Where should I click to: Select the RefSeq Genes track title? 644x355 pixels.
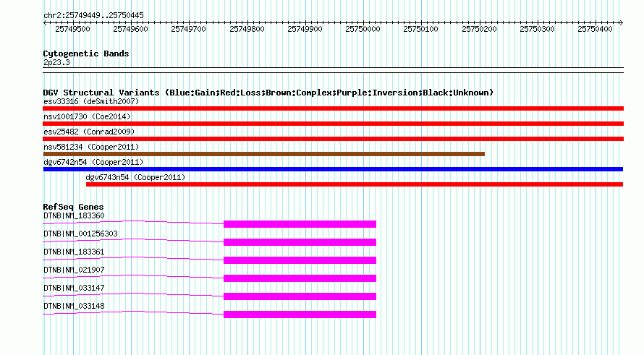(x=73, y=207)
